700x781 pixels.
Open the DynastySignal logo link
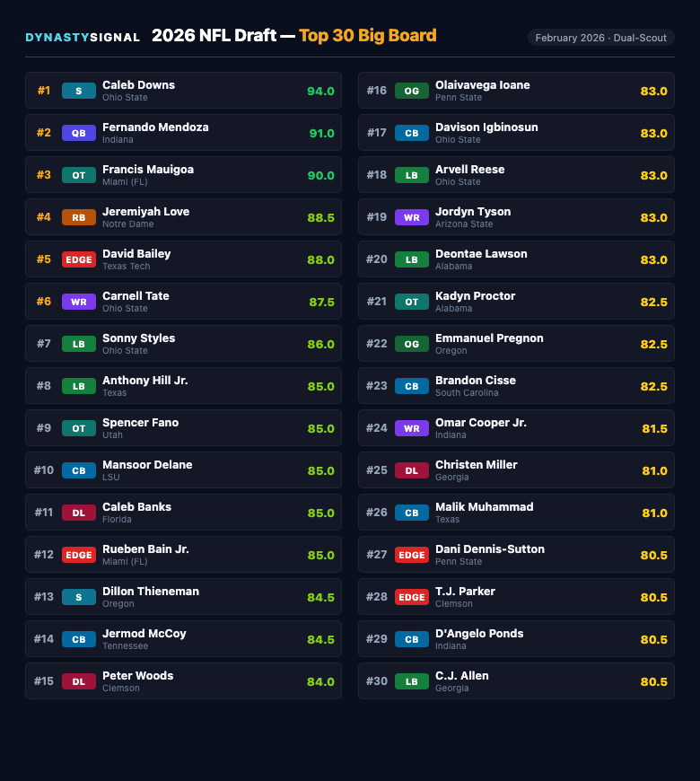[83, 38]
